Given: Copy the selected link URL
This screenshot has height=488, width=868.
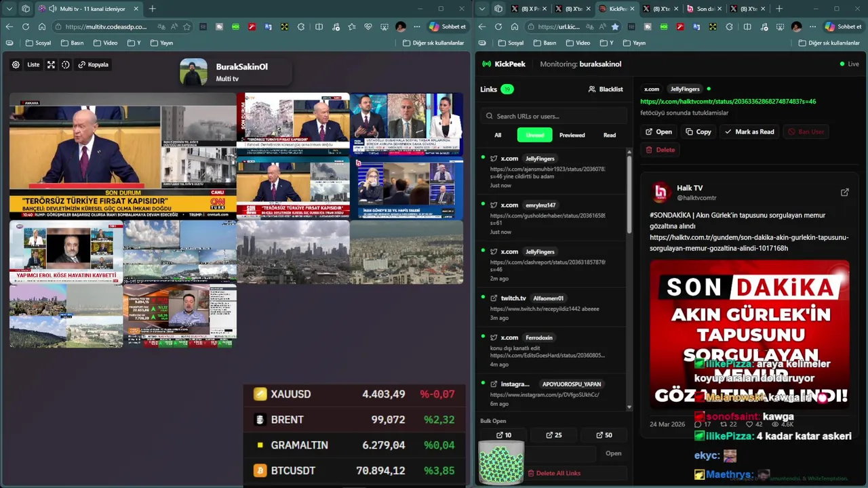Looking at the screenshot, I should [x=698, y=131].
